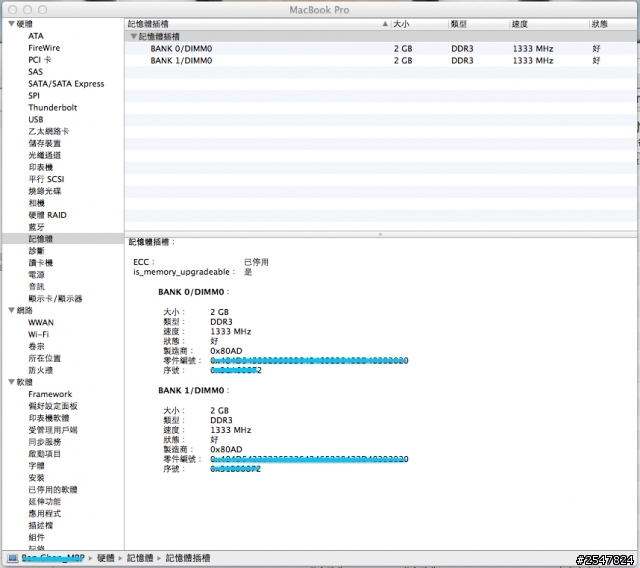The image size is (640, 568).
Task: Open 電源 in the sidebar
Action: coord(36,275)
